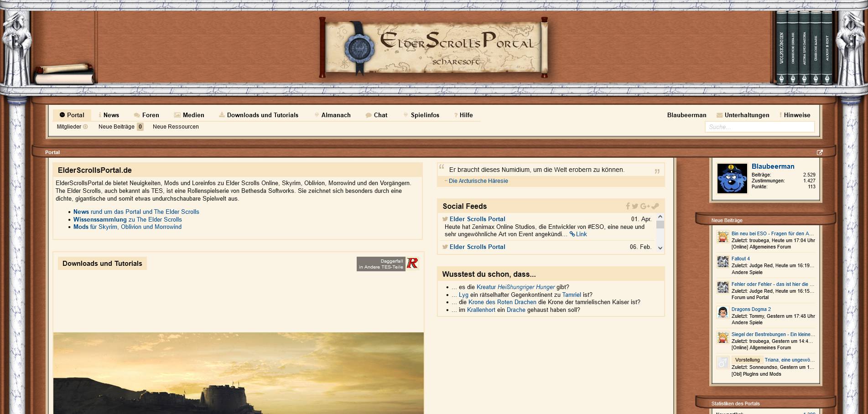Click the Google+ icon in Social Feeds
The image size is (868, 414).
coord(645,207)
